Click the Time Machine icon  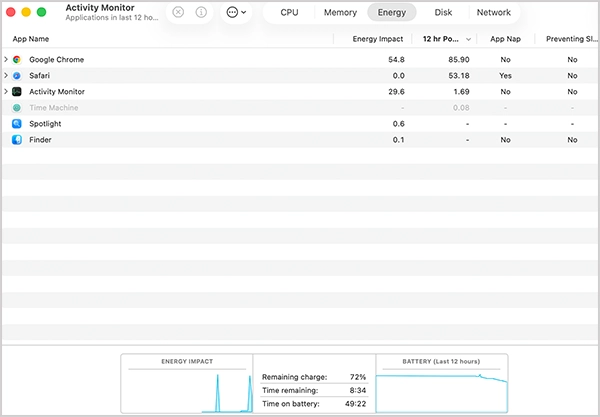pyautogui.click(x=17, y=108)
